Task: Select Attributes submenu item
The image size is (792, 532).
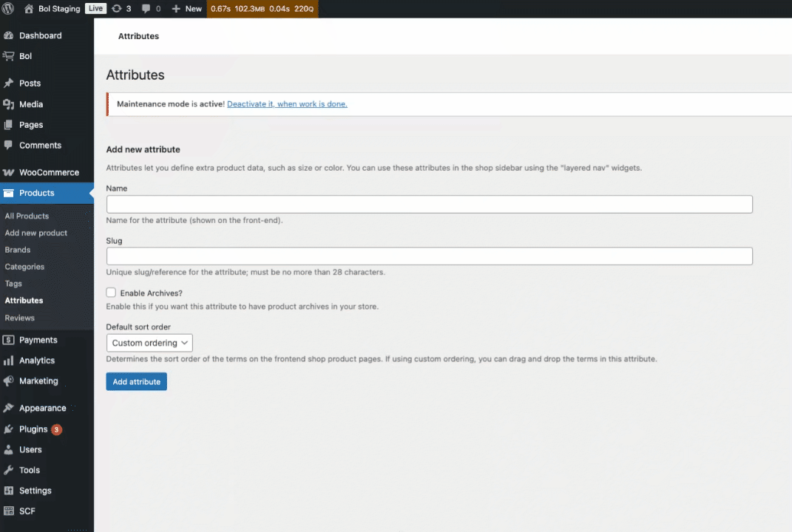Action: pos(24,300)
